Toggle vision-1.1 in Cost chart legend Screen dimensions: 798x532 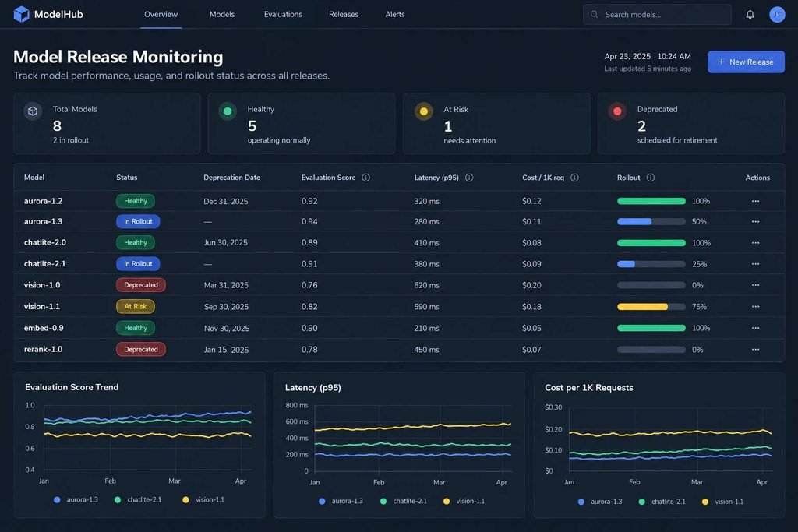(722, 502)
